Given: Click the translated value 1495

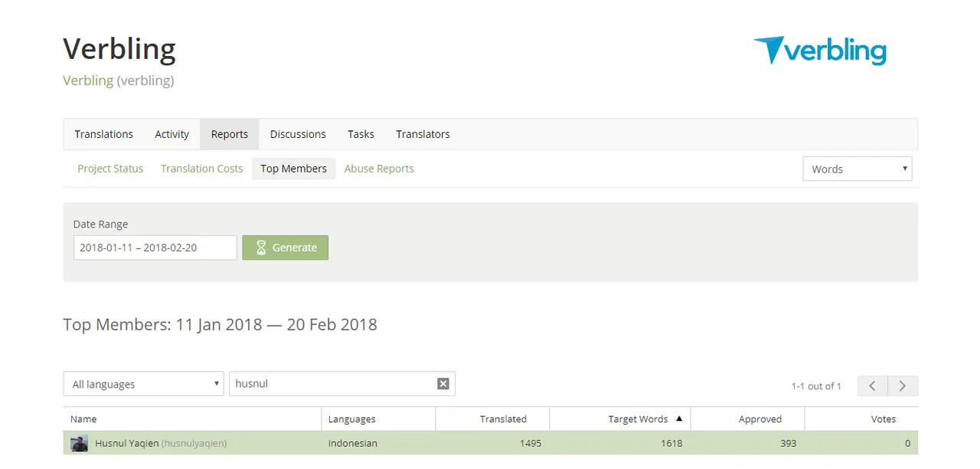Looking at the screenshot, I should click(x=530, y=443).
